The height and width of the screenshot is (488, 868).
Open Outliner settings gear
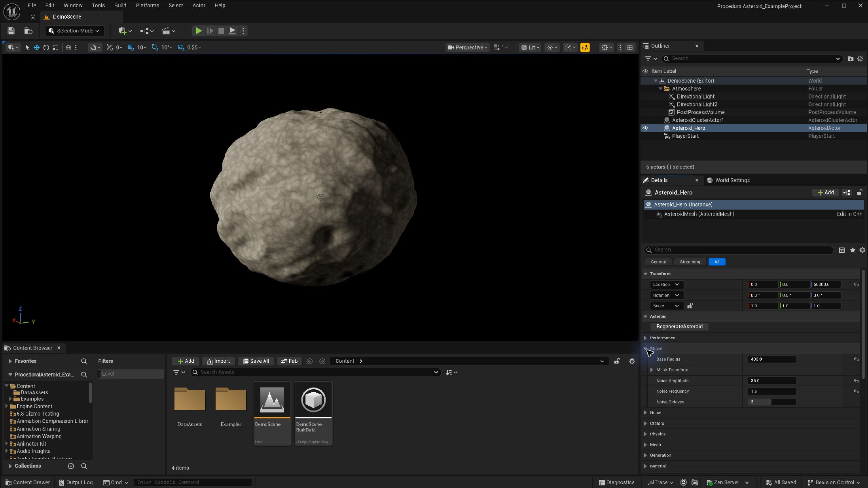pos(860,59)
